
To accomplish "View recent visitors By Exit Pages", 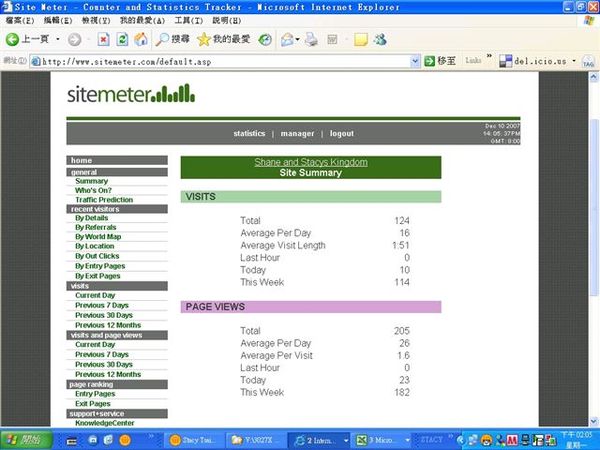I will pyautogui.click(x=98, y=276).
